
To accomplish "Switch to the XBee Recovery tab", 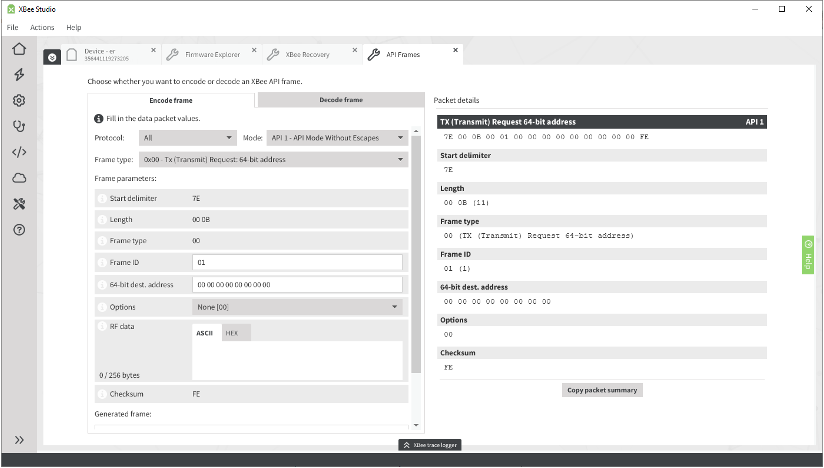I will coord(312,55).
